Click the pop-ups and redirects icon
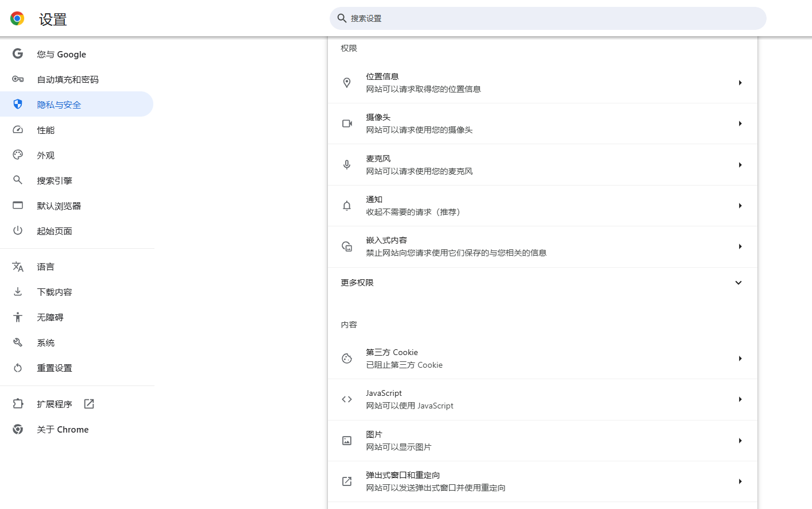This screenshot has width=812, height=509. (347, 481)
